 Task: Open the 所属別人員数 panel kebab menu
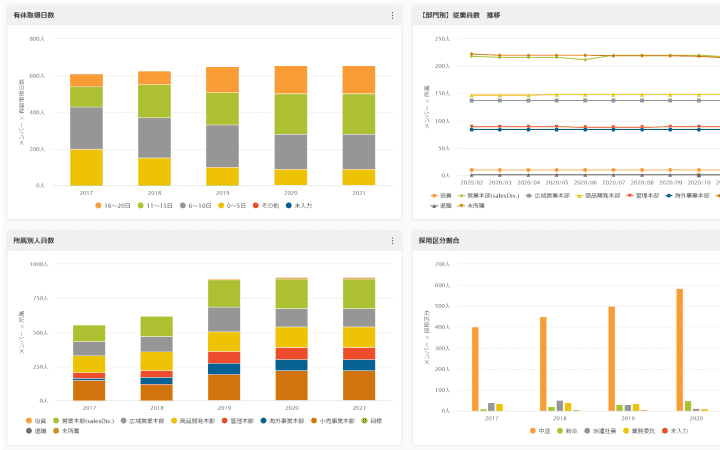[x=392, y=241]
